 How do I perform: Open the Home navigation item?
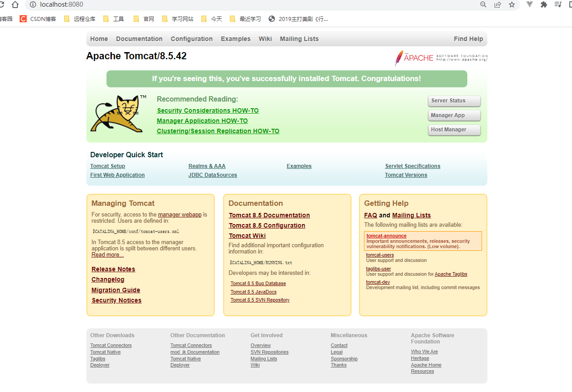tap(99, 39)
